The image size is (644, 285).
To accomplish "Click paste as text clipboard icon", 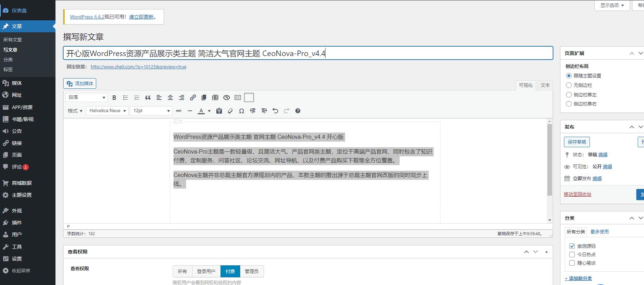I will (219, 111).
